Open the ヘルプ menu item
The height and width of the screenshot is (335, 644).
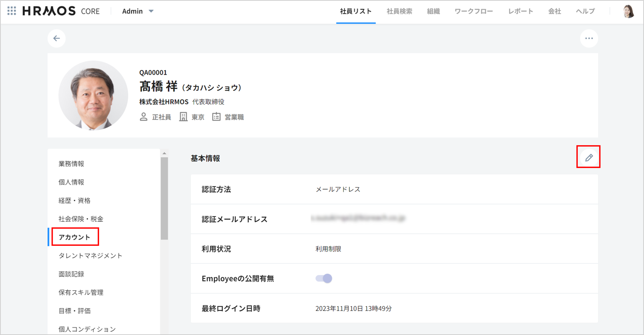[x=585, y=11]
